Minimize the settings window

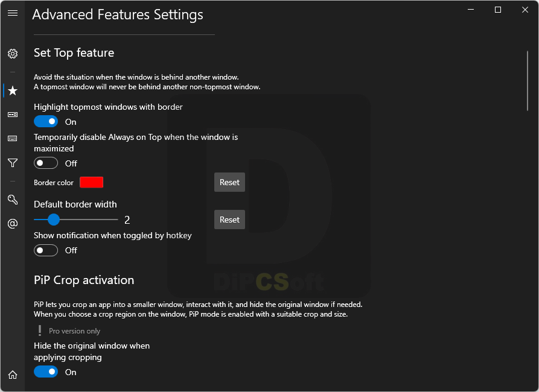click(471, 10)
